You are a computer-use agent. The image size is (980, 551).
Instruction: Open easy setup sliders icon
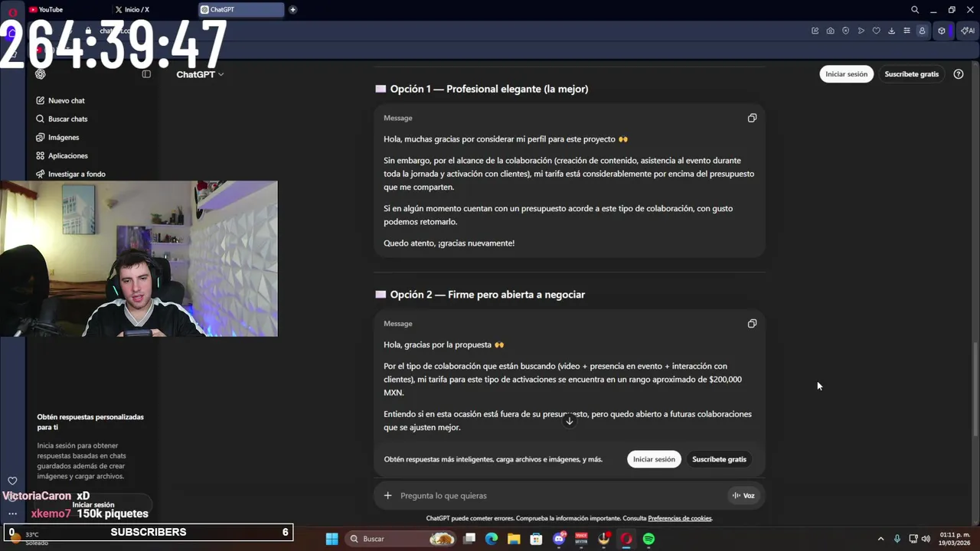click(906, 31)
